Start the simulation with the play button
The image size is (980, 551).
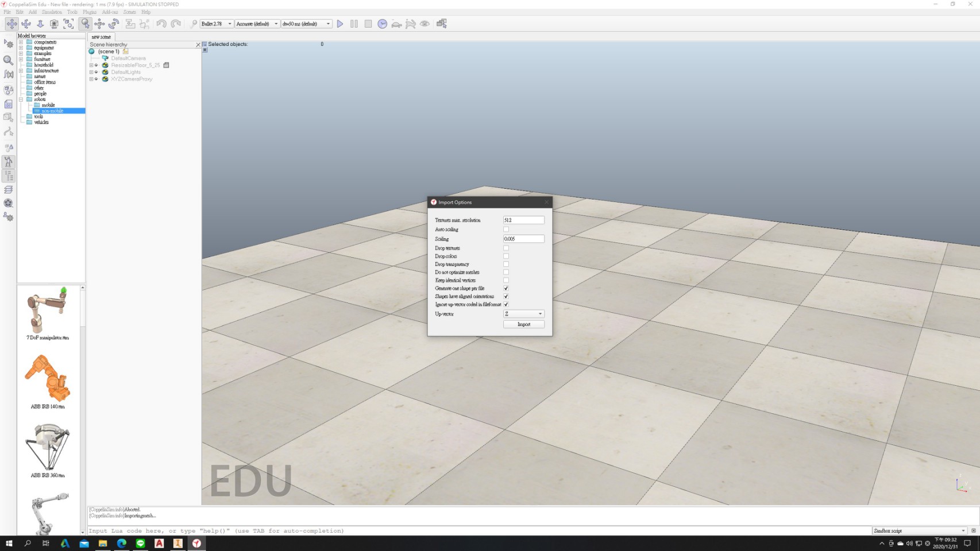click(x=340, y=24)
